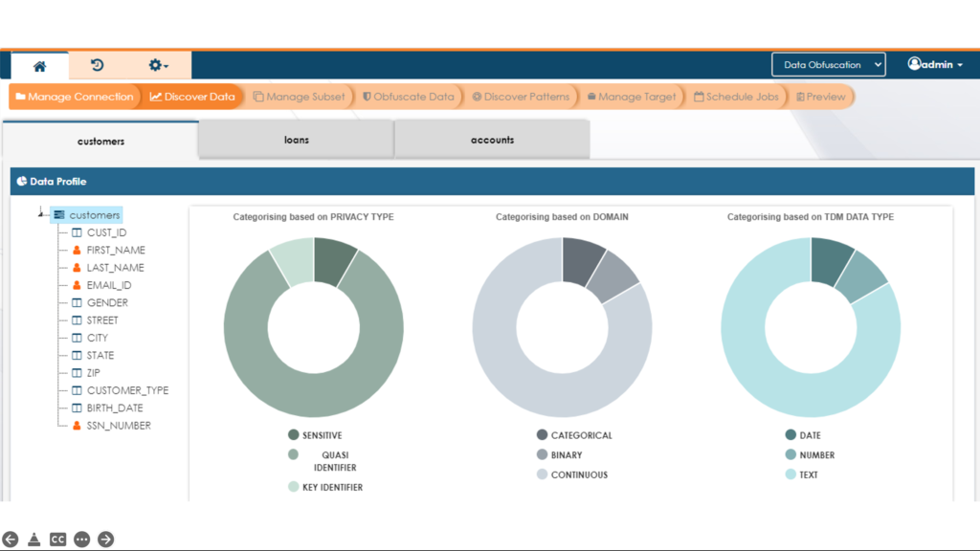
Task: Click the forward arrow icon at bottom left
Action: click(105, 539)
